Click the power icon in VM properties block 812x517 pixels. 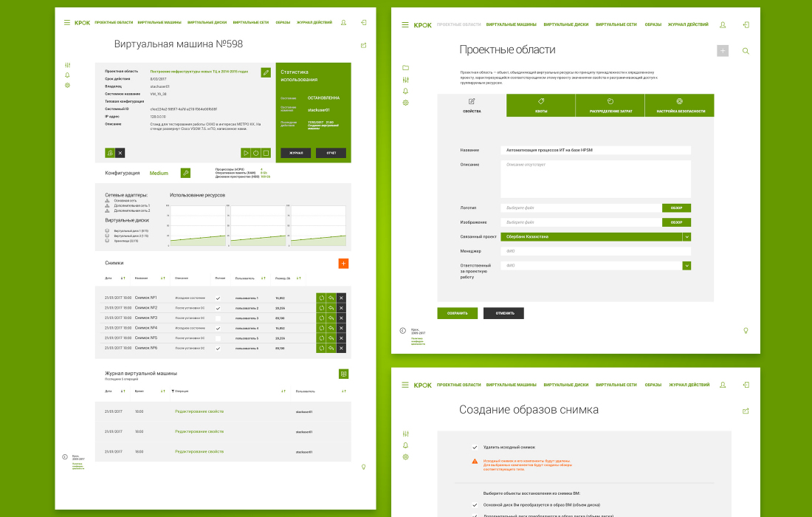(x=256, y=153)
